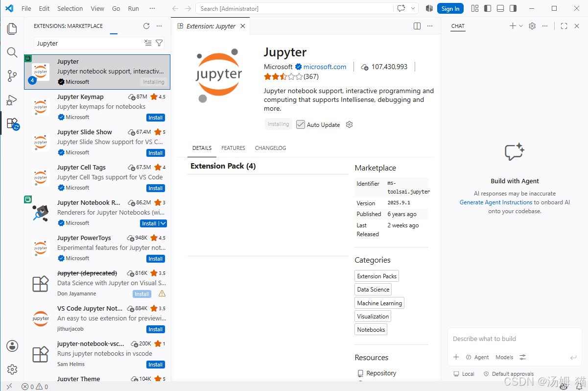Screen dimensions: 588x391
Task: Customize layout icon in title bar
Action: coord(474,8)
